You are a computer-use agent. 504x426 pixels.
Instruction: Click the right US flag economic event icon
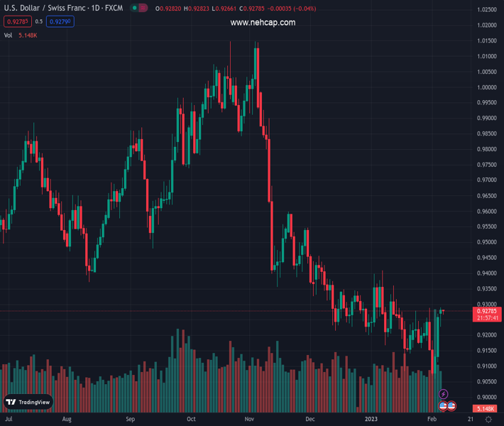coord(451,406)
